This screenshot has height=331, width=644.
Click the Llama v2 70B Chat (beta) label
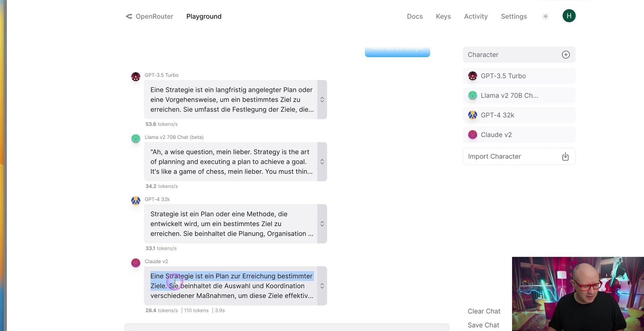point(174,137)
